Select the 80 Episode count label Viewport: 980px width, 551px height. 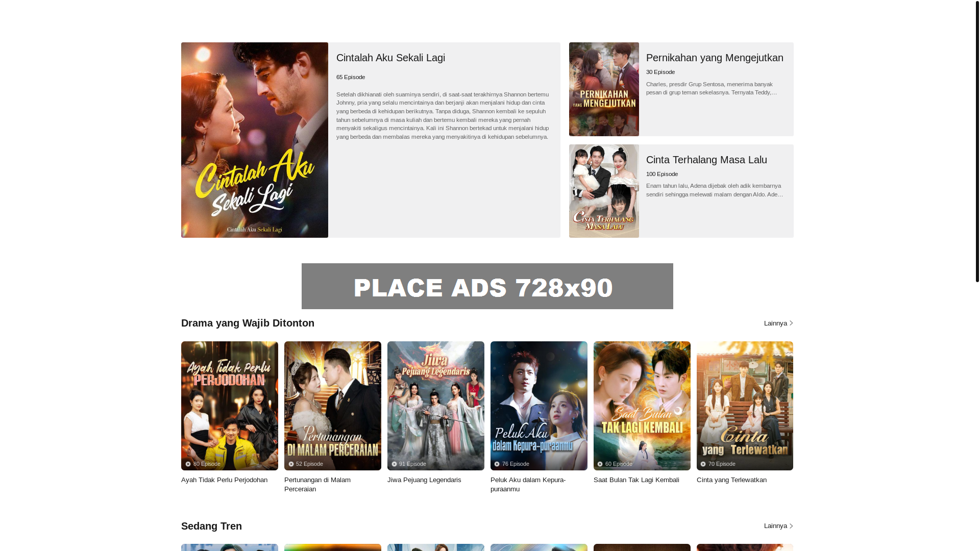point(207,464)
